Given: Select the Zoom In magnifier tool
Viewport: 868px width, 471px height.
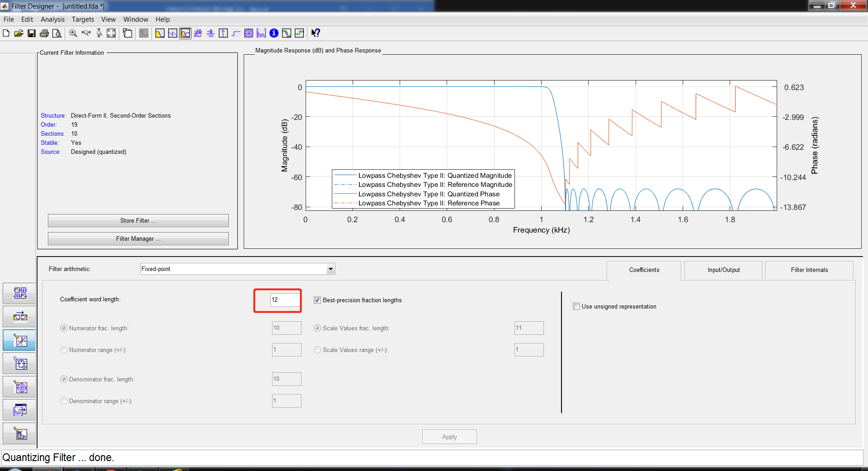Looking at the screenshot, I should [x=73, y=33].
